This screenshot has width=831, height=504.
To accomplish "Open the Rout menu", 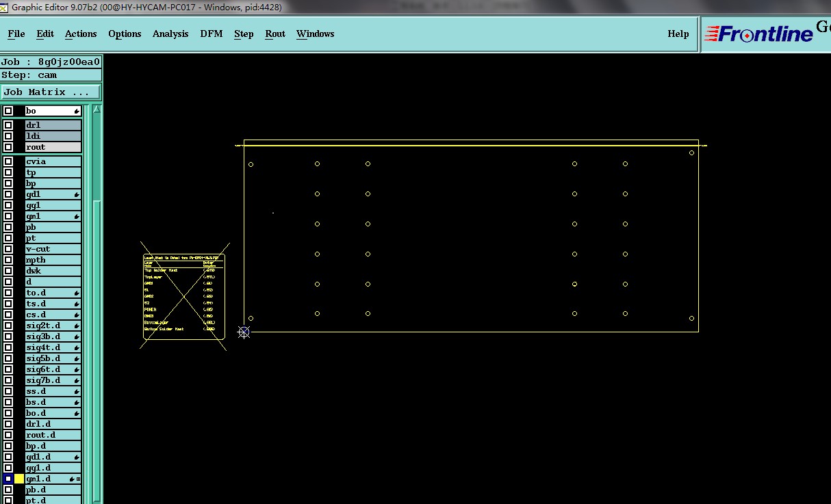I will pyautogui.click(x=275, y=34).
